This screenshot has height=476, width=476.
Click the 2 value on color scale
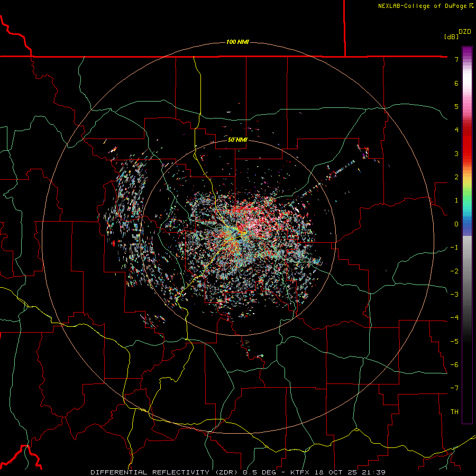point(456,177)
